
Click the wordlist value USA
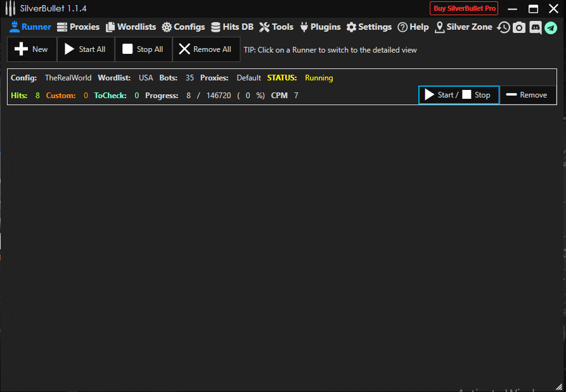coord(146,78)
